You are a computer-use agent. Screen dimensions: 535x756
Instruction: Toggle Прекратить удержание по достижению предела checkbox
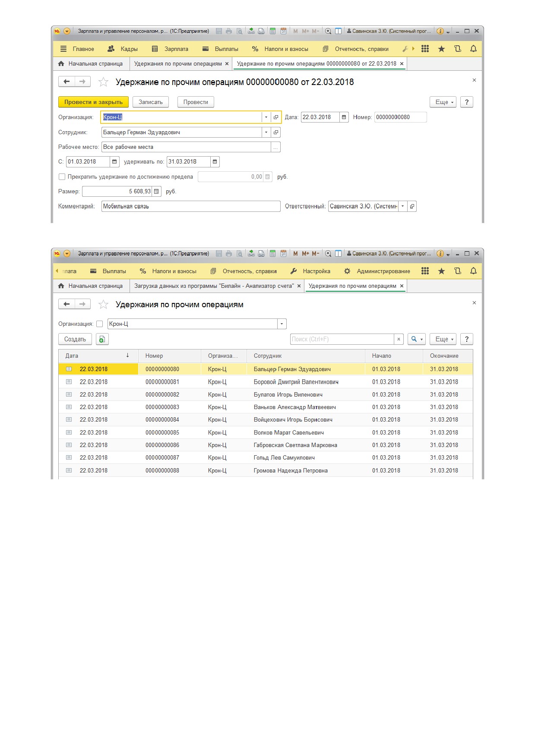[62, 176]
